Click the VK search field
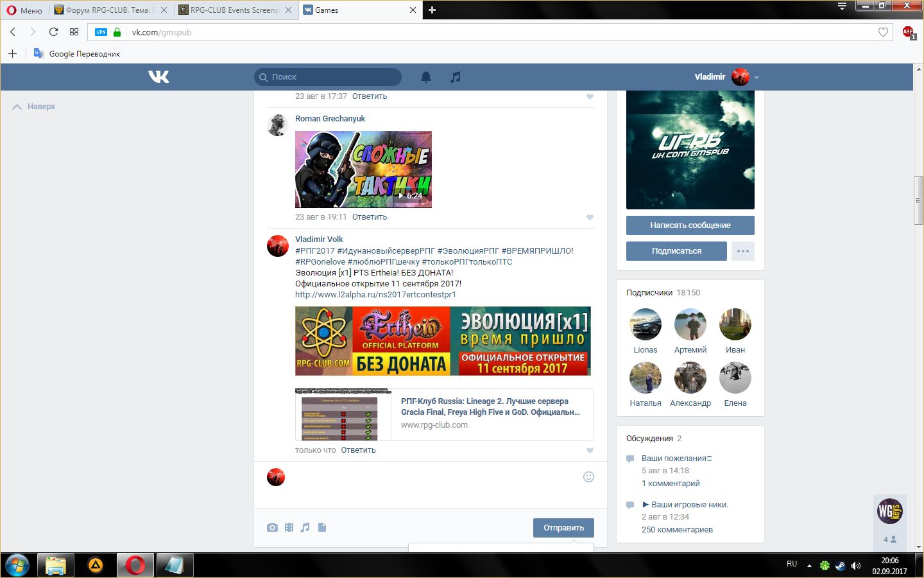The image size is (924, 578). tap(328, 77)
